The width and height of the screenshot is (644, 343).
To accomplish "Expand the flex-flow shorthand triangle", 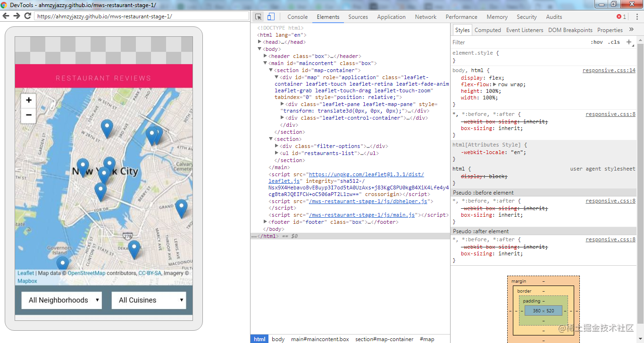I will [495, 85].
